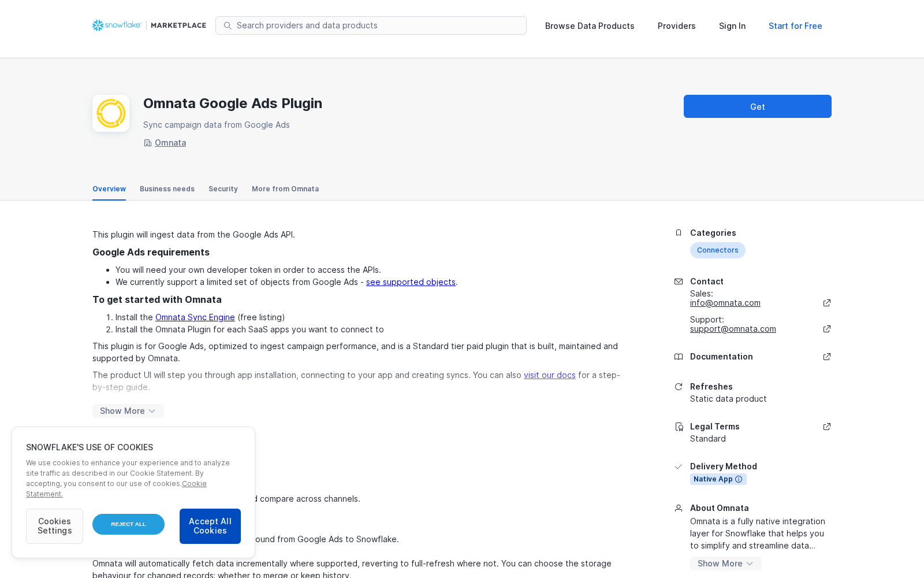Open More from Omnata tab
924x578 pixels.
click(x=285, y=189)
